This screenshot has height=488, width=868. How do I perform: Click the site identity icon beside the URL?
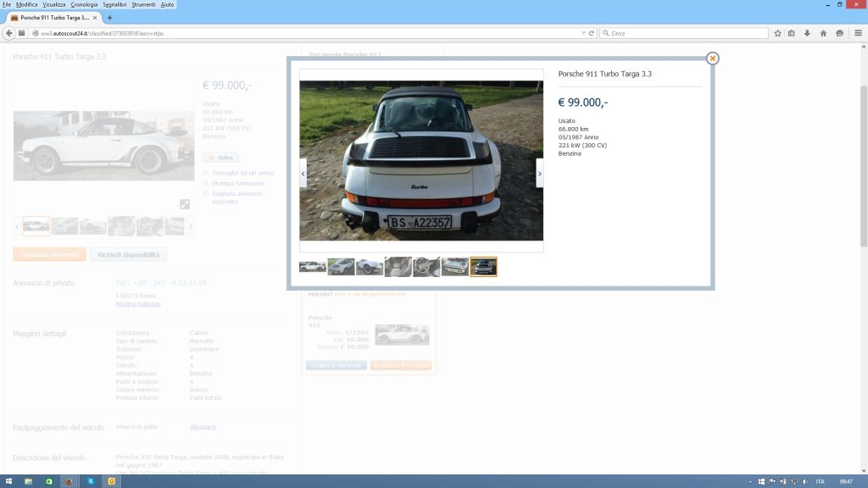(36, 33)
